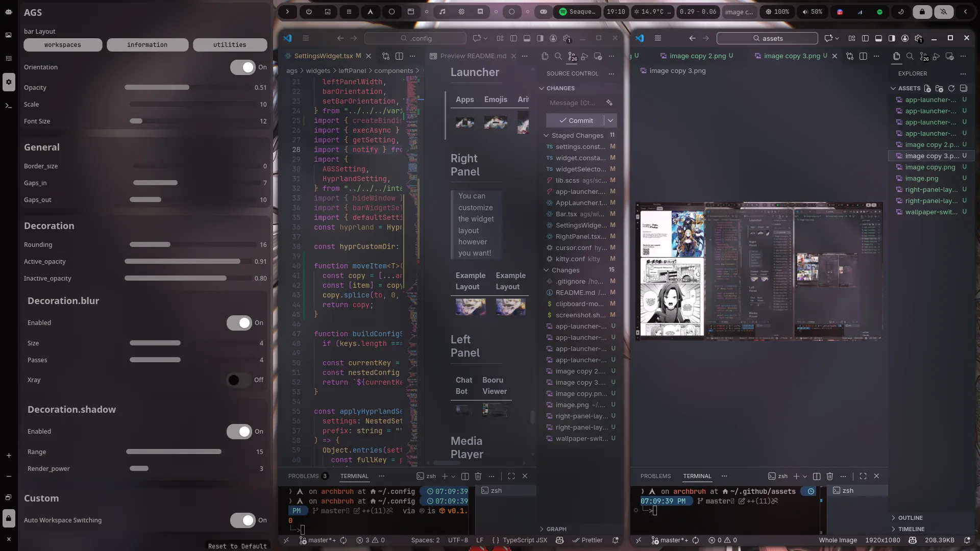
Task: Open Source Control view in .config window
Action: 572,56
